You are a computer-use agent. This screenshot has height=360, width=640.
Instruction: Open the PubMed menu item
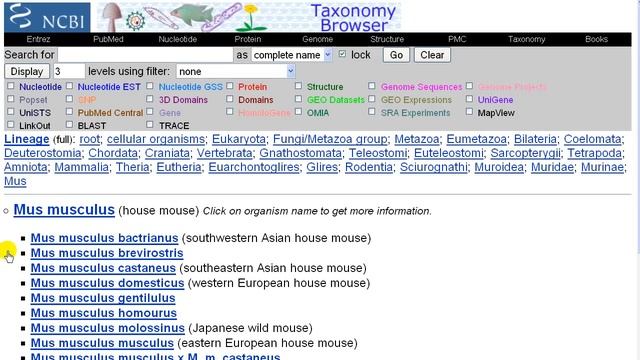pyautogui.click(x=108, y=39)
